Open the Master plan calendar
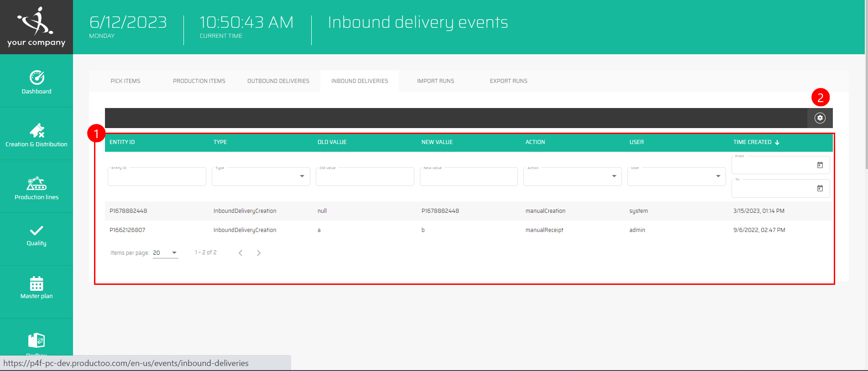 click(37, 288)
